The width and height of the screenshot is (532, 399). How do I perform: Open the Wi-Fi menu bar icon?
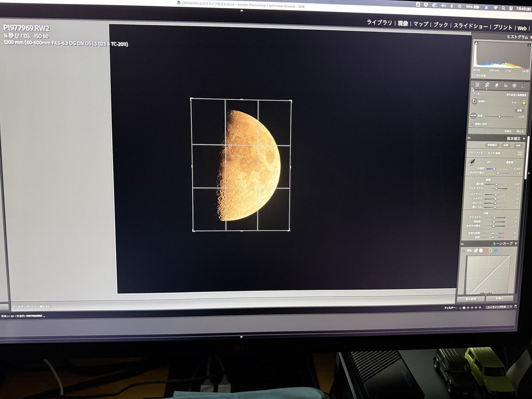tap(495, 8)
